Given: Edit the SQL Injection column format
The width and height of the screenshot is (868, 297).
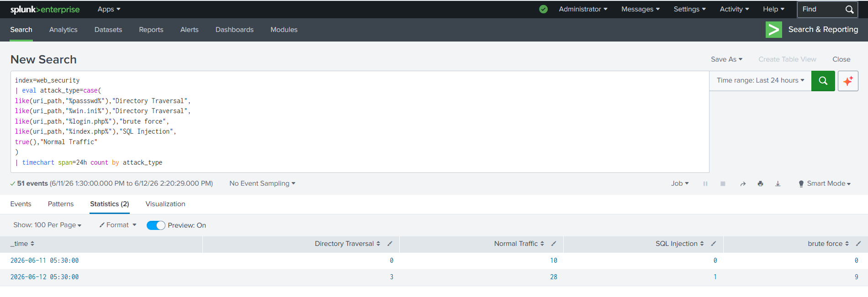Looking at the screenshot, I should 713,244.
